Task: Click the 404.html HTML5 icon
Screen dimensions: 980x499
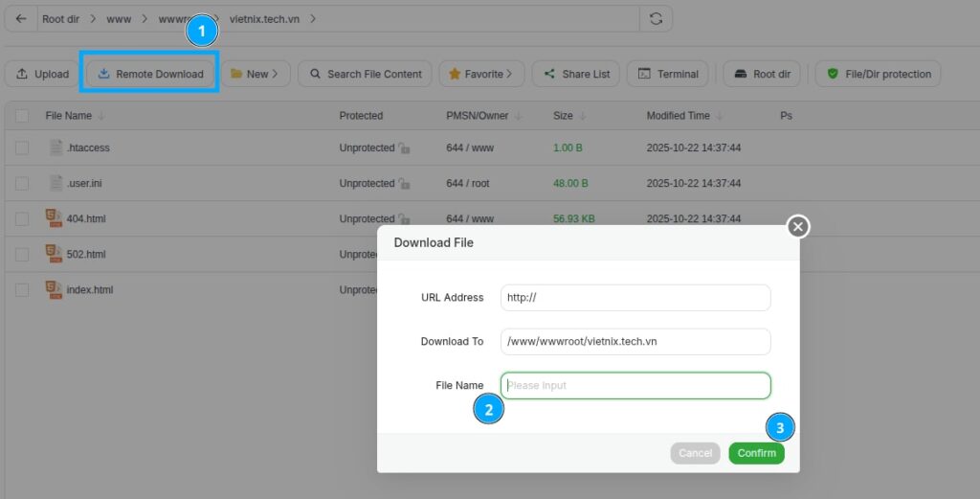Action: click(x=54, y=218)
